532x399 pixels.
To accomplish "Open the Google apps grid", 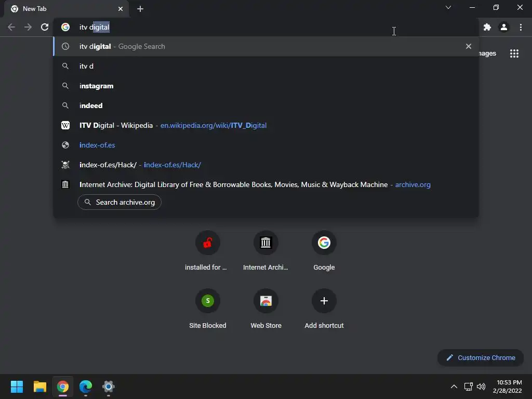I will [514, 54].
